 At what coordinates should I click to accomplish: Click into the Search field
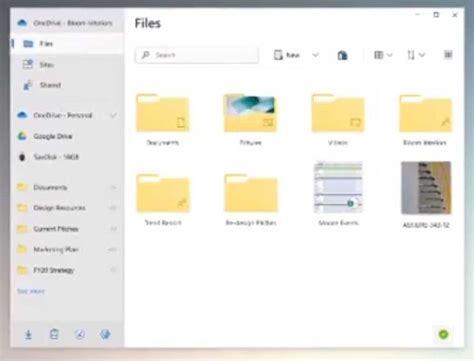[x=197, y=55]
